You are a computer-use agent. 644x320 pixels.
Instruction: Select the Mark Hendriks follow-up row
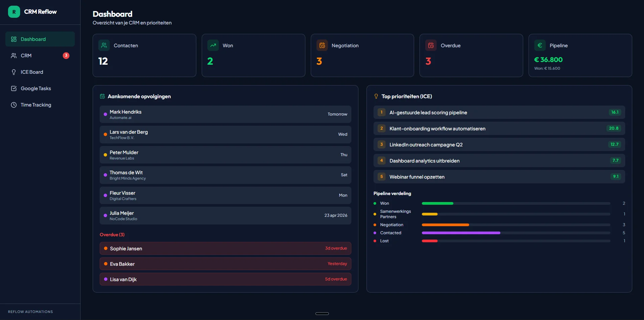tap(226, 114)
